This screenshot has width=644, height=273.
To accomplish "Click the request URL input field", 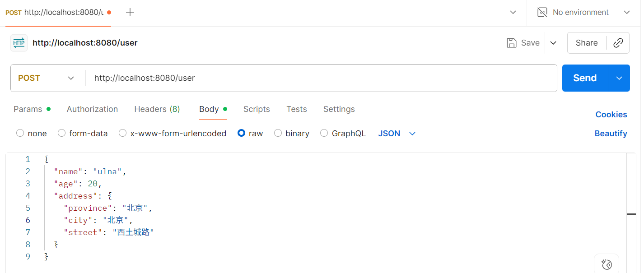I will [321, 78].
